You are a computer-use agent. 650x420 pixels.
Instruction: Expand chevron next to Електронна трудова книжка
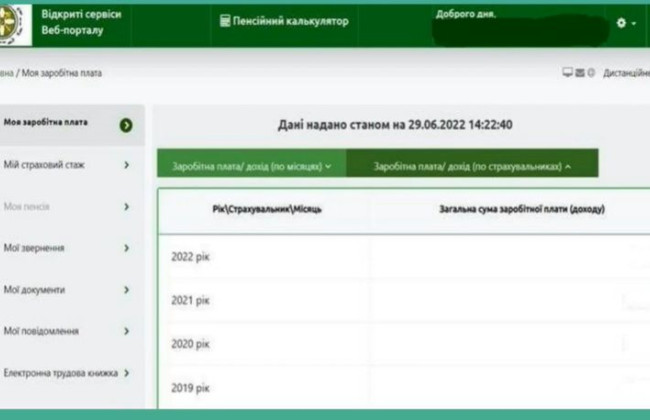pyautogui.click(x=126, y=373)
